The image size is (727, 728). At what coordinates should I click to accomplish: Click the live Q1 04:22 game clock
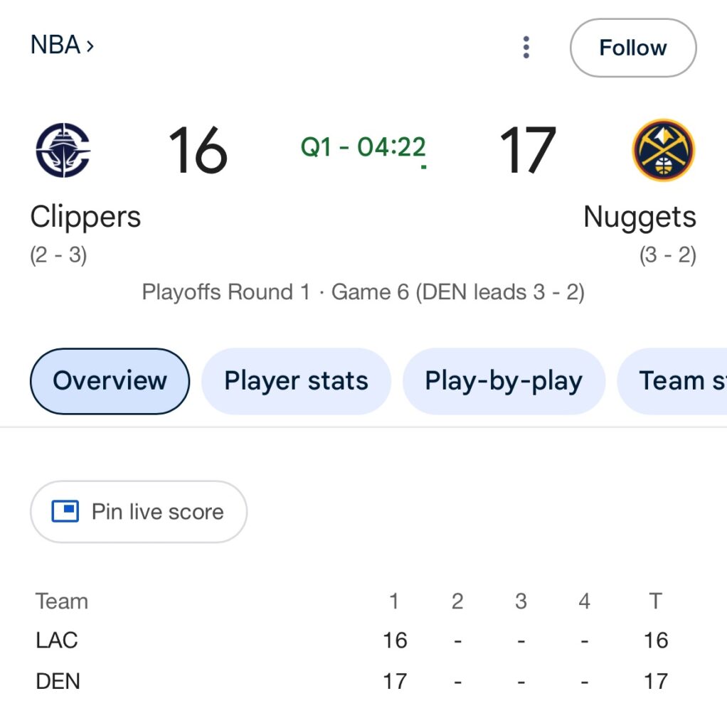point(363,147)
